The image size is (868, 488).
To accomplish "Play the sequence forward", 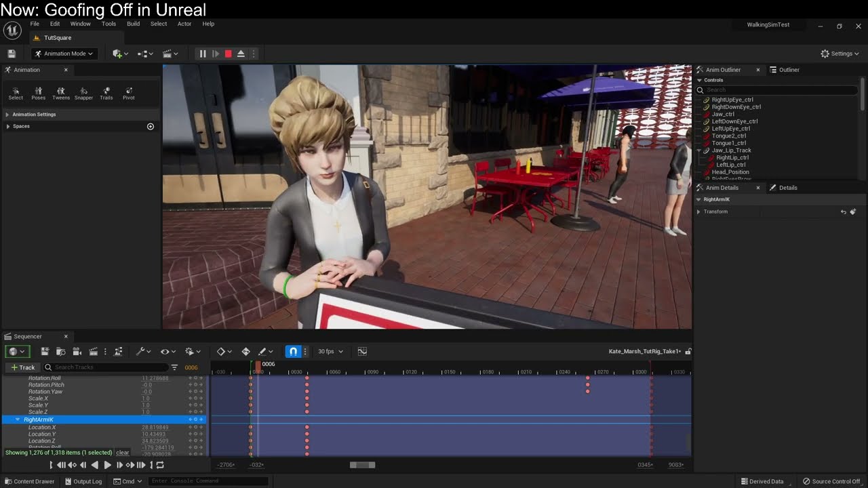I will 107,465.
